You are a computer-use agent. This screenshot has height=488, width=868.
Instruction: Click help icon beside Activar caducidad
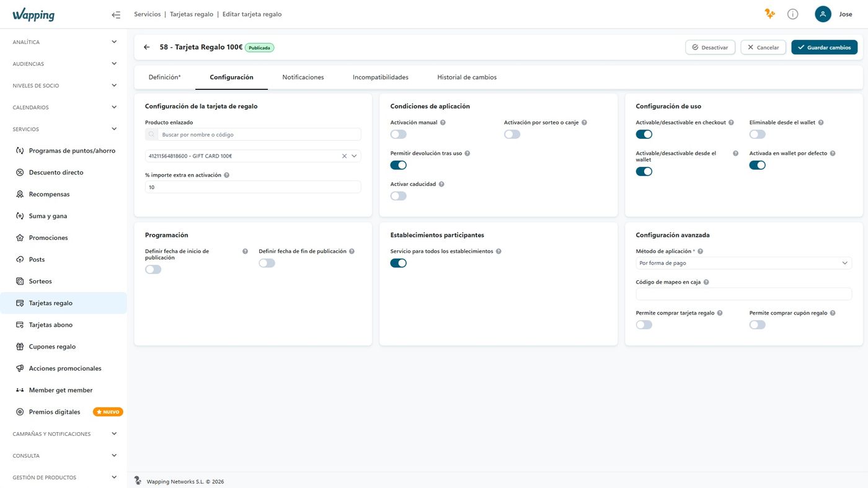(441, 184)
